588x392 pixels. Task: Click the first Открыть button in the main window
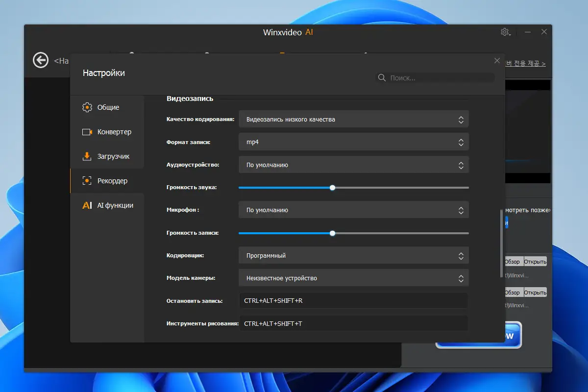click(x=535, y=262)
